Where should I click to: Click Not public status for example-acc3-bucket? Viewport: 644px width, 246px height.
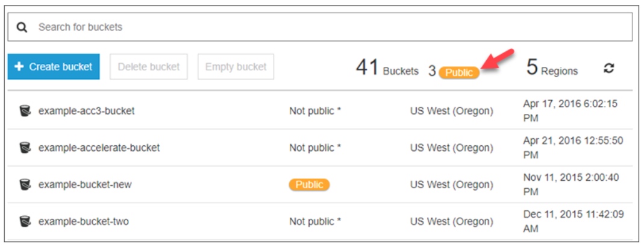(314, 111)
